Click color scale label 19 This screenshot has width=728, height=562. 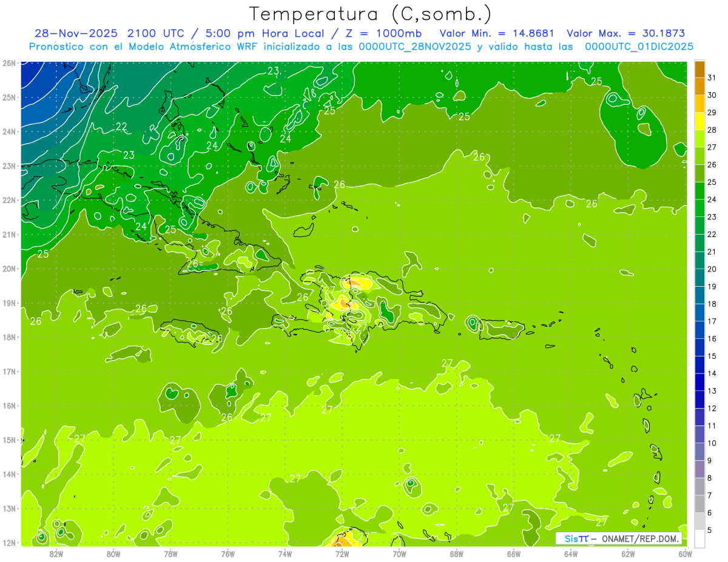712,286
